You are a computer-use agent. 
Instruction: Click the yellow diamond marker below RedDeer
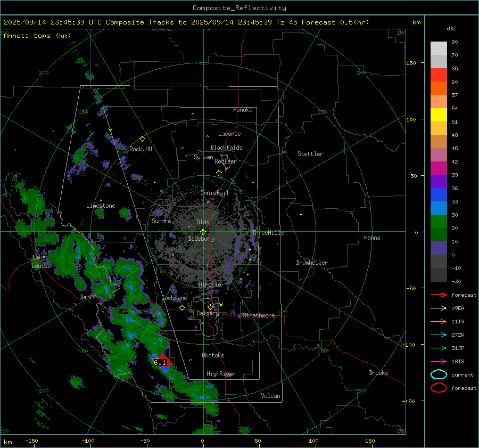[x=219, y=173]
